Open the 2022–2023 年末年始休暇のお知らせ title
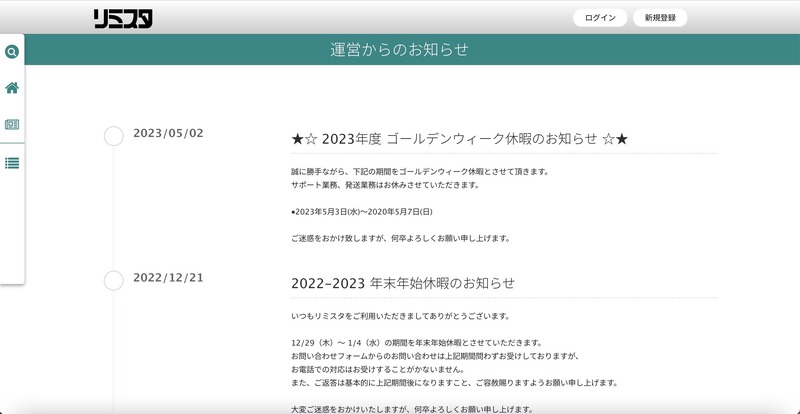 tap(403, 283)
